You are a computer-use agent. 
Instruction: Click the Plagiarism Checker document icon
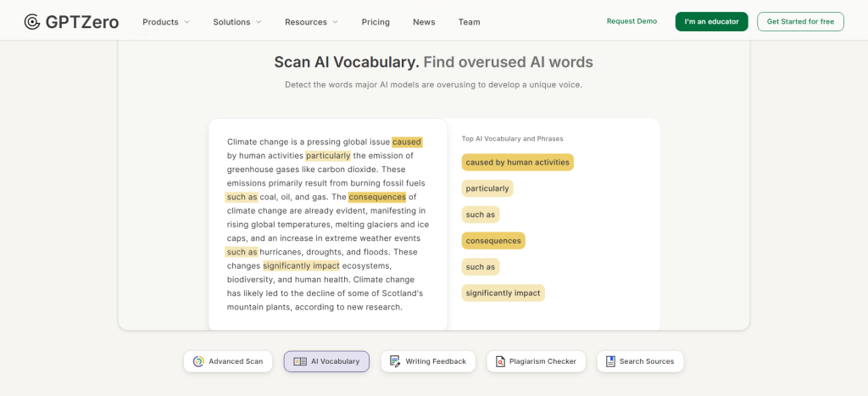click(x=500, y=361)
